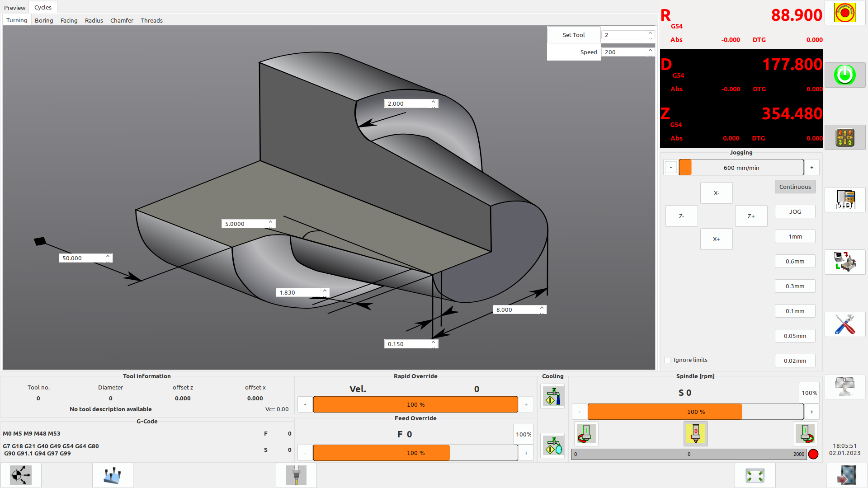
Task: Switch to the Cycles tab
Action: click(43, 7)
